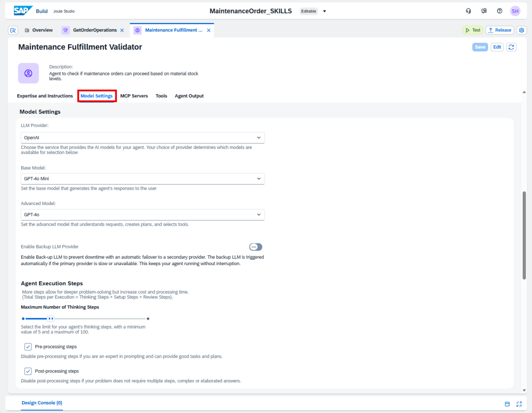Click the search panel icon beside Overview
The image size is (532, 413).
(13, 30)
